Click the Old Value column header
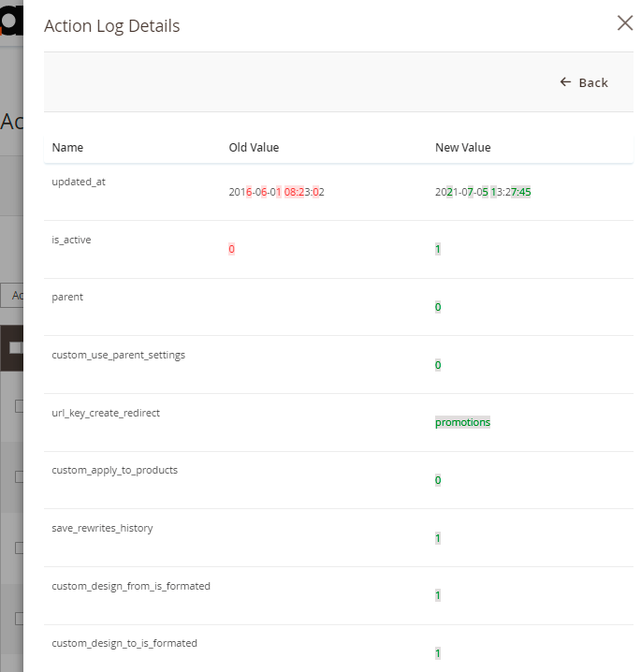The width and height of the screenshot is (641, 672). 254,147
